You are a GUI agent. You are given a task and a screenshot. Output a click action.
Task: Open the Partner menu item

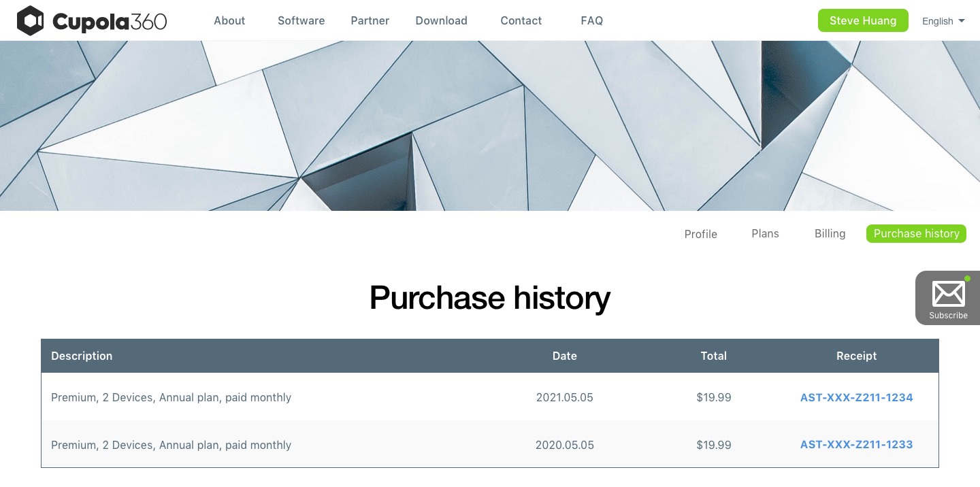point(370,20)
